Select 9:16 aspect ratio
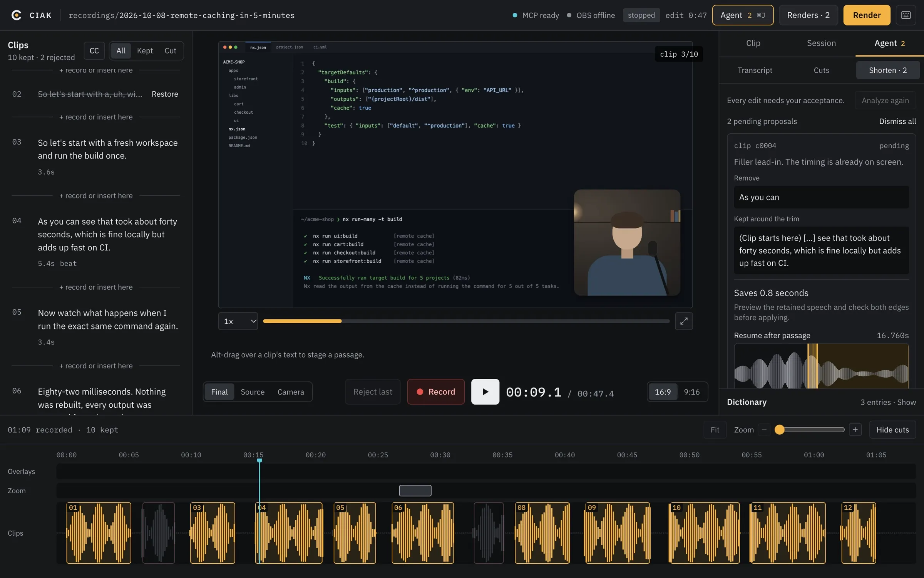 [691, 391]
